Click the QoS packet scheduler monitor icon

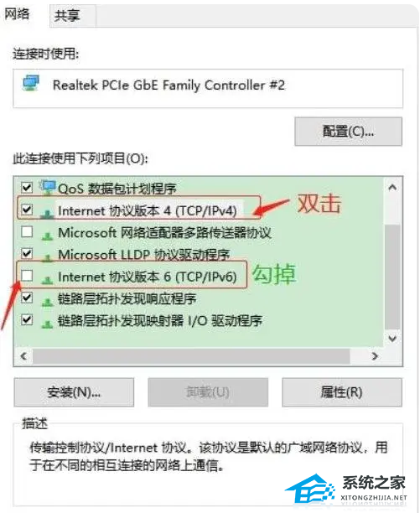[48, 187]
